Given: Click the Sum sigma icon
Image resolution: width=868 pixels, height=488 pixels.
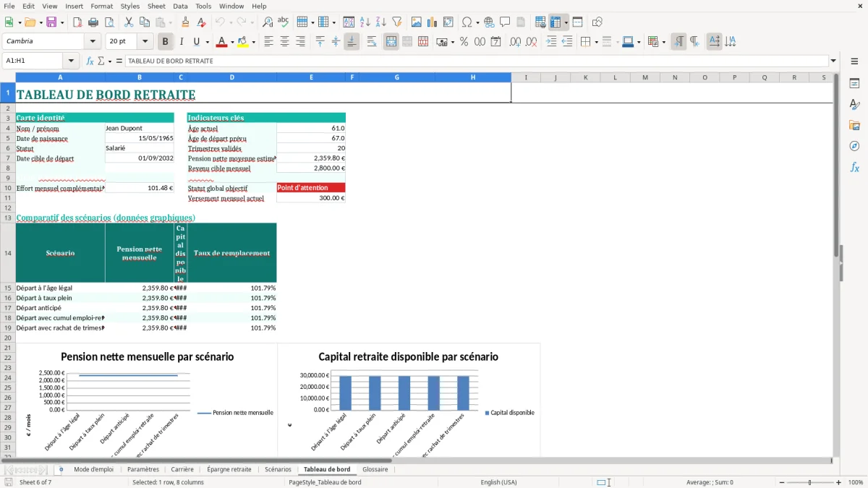Looking at the screenshot, I should 101,61.
